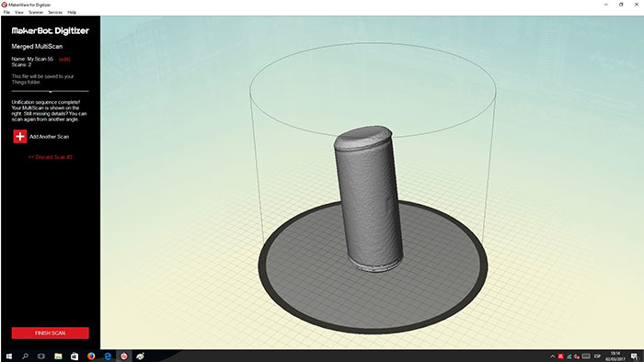The height and width of the screenshot is (362, 644).
Task: Open the View menu
Action: [x=19, y=12]
